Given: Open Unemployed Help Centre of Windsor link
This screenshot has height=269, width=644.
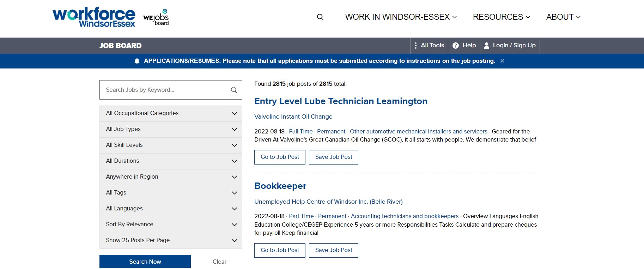Looking at the screenshot, I should click(328, 202).
